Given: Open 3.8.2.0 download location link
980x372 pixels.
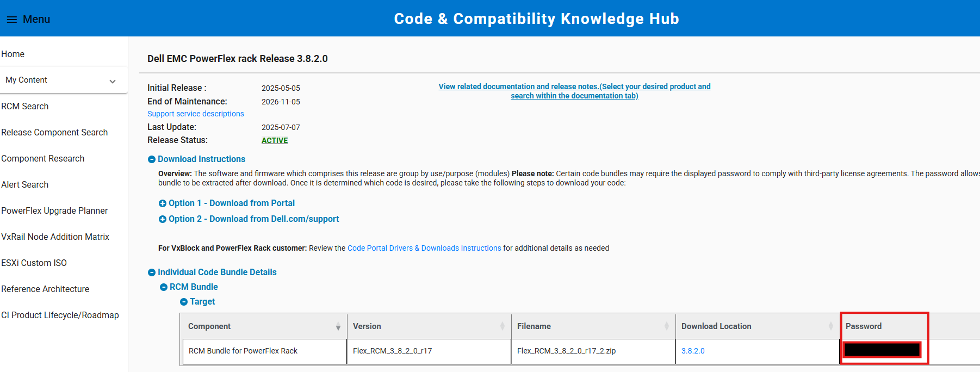Looking at the screenshot, I should tap(693, 351).
